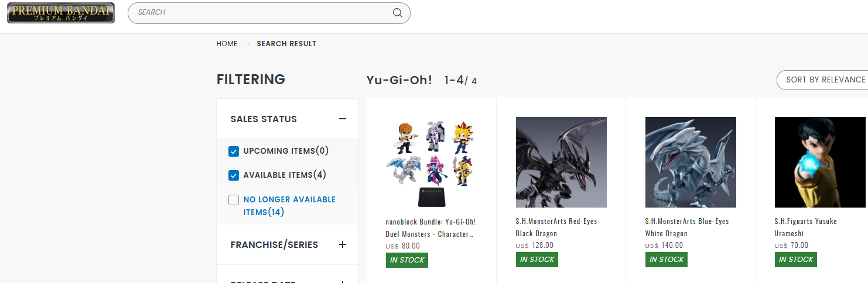This screenshot has height=283, width=868.
Task: Check the No Longer Available Items checkbox
Action: coord(234,200)
